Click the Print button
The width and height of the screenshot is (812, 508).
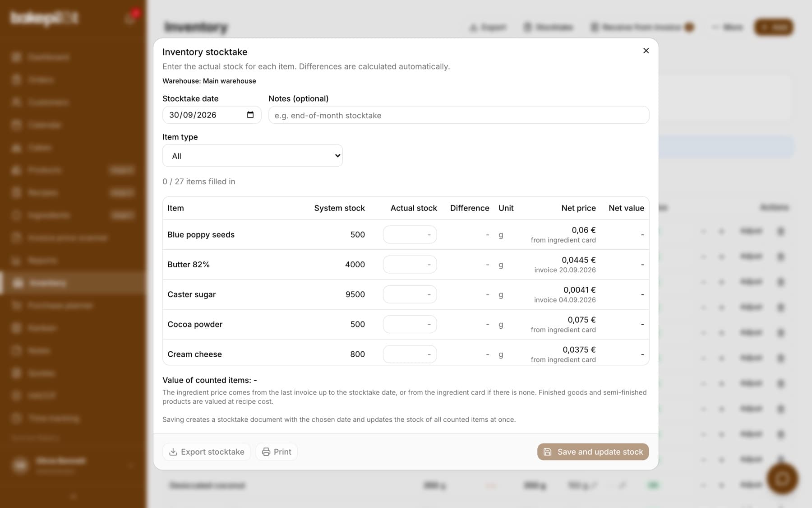pyautogui.click(x=277, y=452)
